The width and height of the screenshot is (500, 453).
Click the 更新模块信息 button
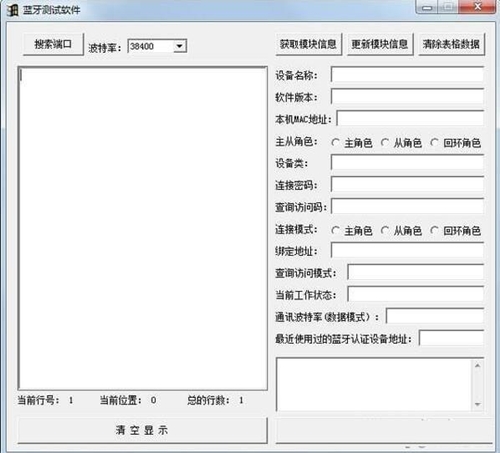pyautogui.click(x=380, y=44)
